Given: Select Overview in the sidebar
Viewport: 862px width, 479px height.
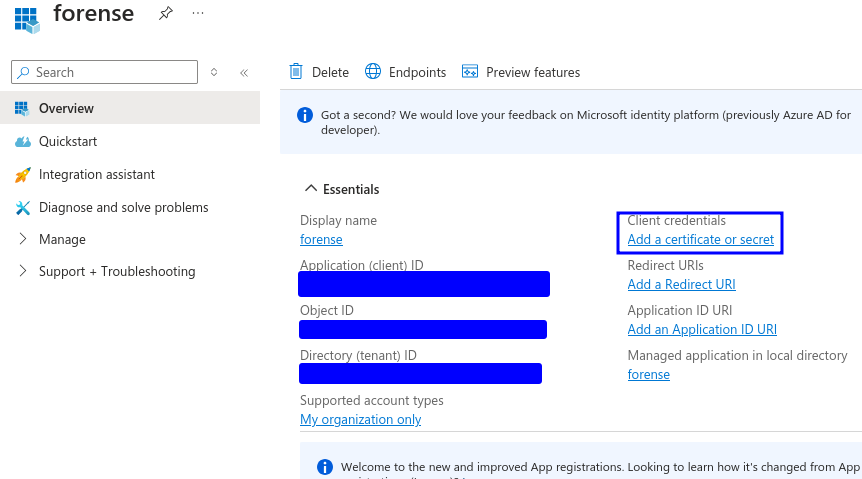Looking at the screenshot, I should (x=130, y=108).
